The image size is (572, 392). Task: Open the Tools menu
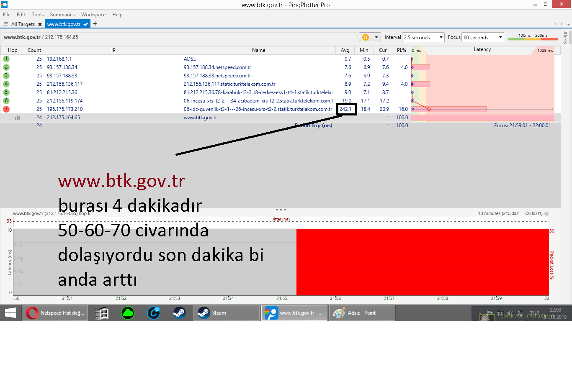[x=38, y=15]
